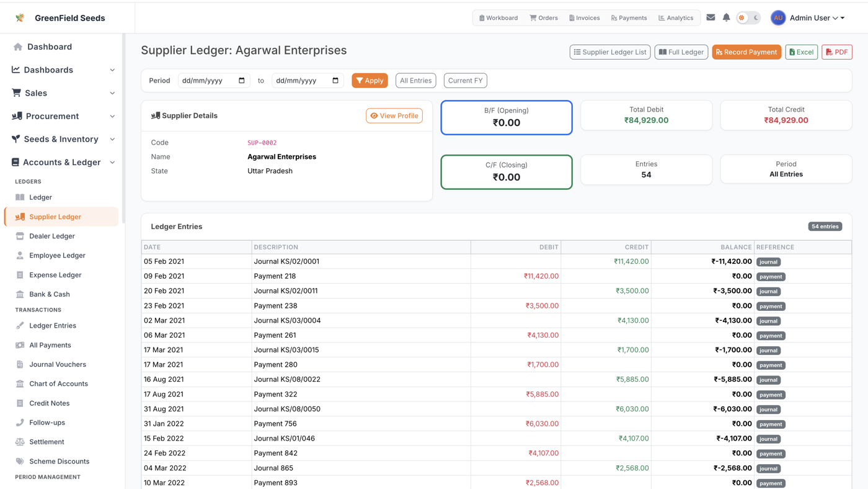Open the To date calendar picker icon
Image resolution: width=868 pixels, height=489 pixels.
(335, 81)
